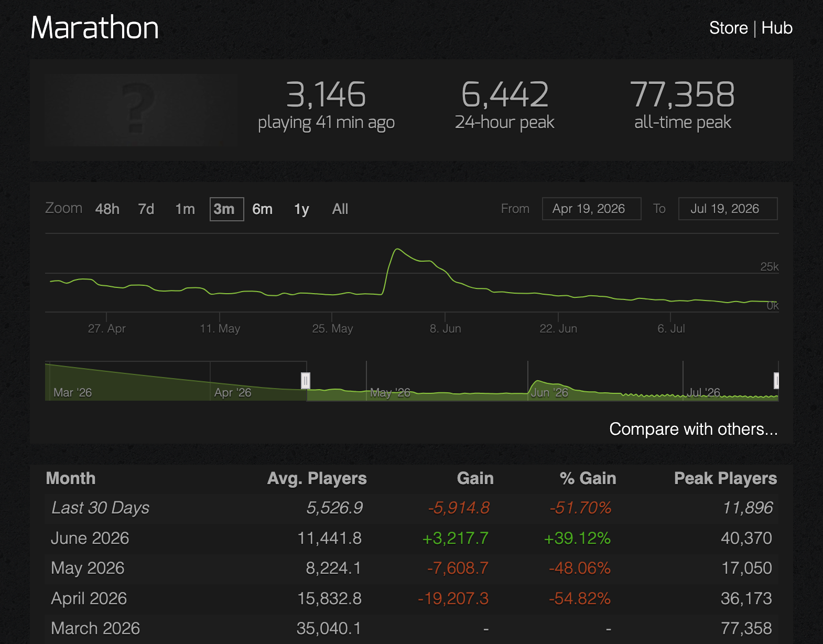Click the game placeholder thumbnail image
823x644 pixels.
[x=141, y=110]
